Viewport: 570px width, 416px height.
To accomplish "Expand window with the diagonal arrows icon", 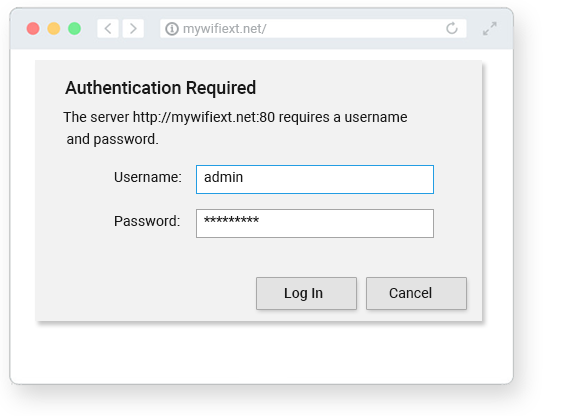I will pos(490,28).
